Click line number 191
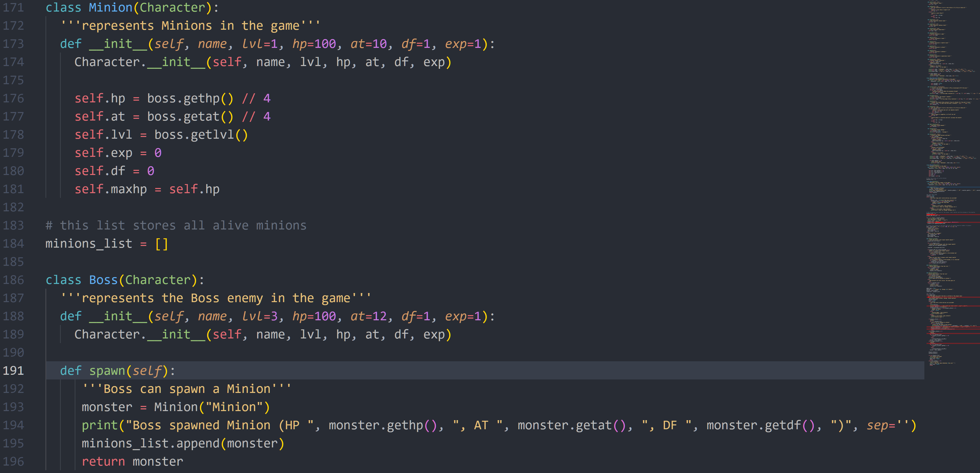980x473 pixels. [14, 371]
